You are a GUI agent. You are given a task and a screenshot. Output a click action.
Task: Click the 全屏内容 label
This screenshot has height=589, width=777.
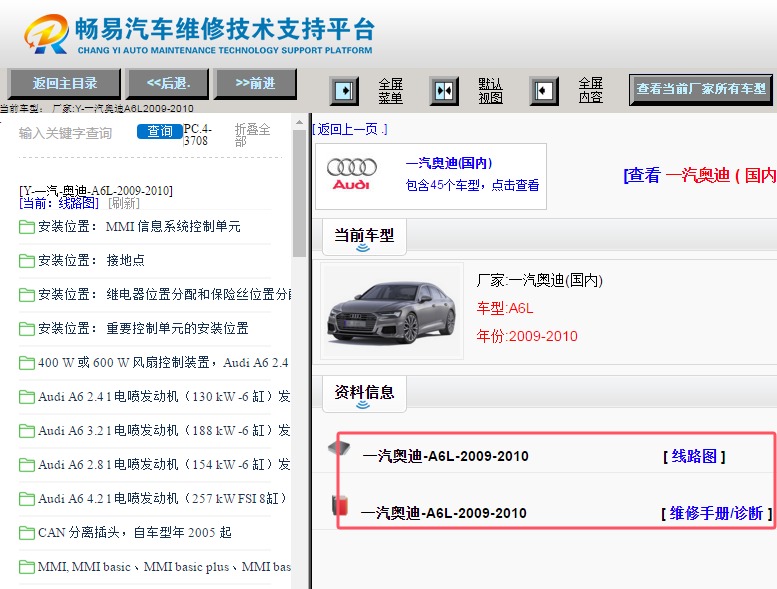[x=590, y=90]
